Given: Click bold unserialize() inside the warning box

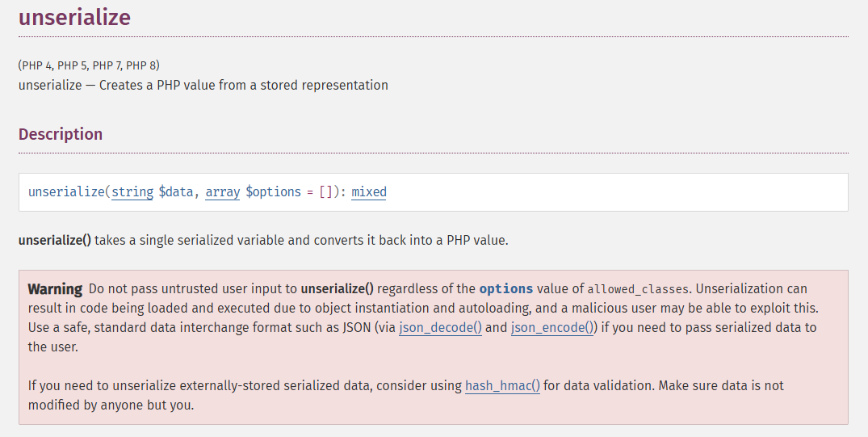Looking at the screenshot, I should (337, 288).
